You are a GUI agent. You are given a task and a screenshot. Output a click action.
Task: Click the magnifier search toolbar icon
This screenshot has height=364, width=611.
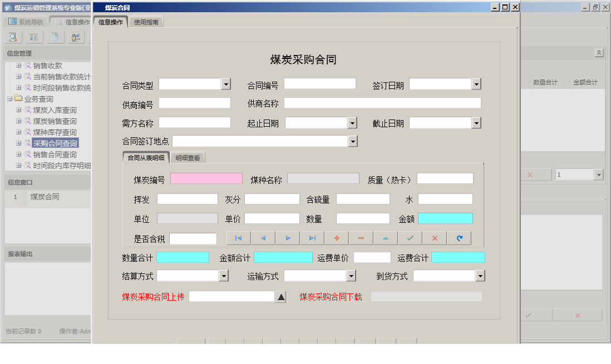click(12, 37)
